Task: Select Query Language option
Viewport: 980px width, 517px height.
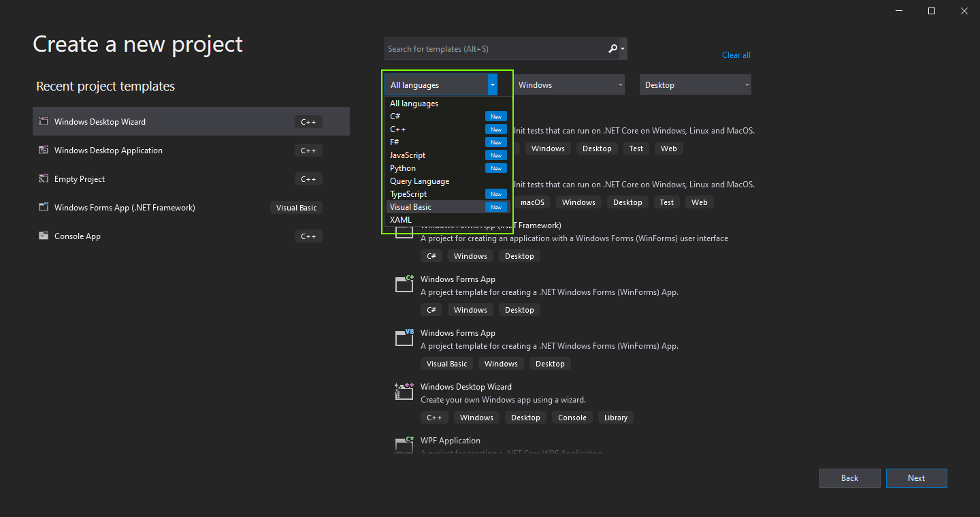Action: tap(447, 181)
